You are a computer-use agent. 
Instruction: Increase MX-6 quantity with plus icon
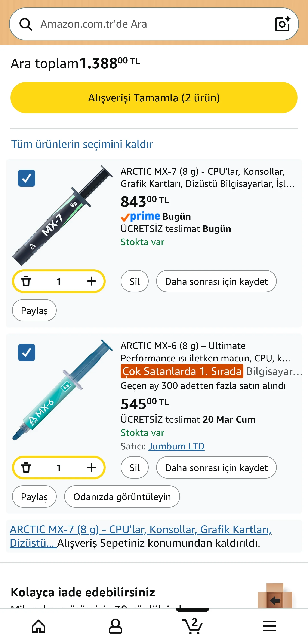[91, 468]
